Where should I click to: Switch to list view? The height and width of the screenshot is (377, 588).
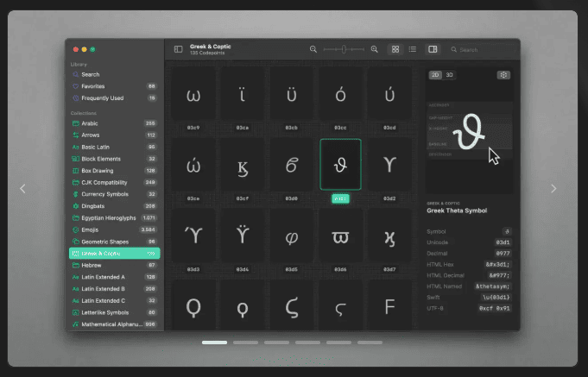413,49
